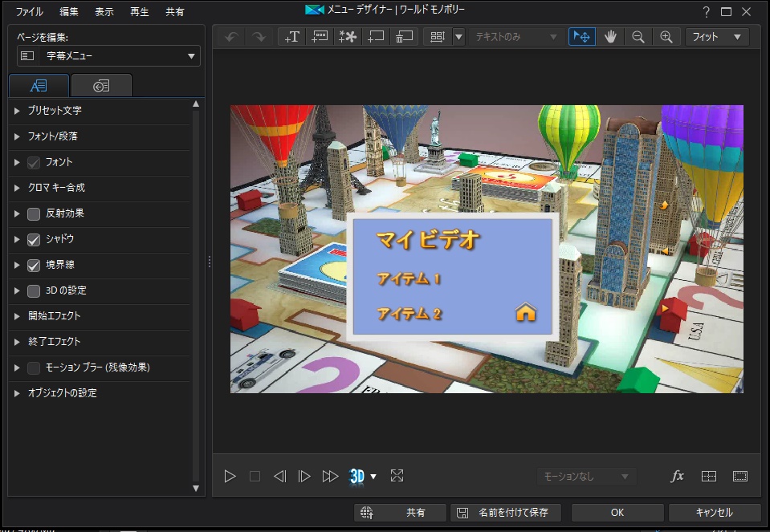Step back to previous frame
This screenshot has width=770, height=532.
tap(280, 476)
